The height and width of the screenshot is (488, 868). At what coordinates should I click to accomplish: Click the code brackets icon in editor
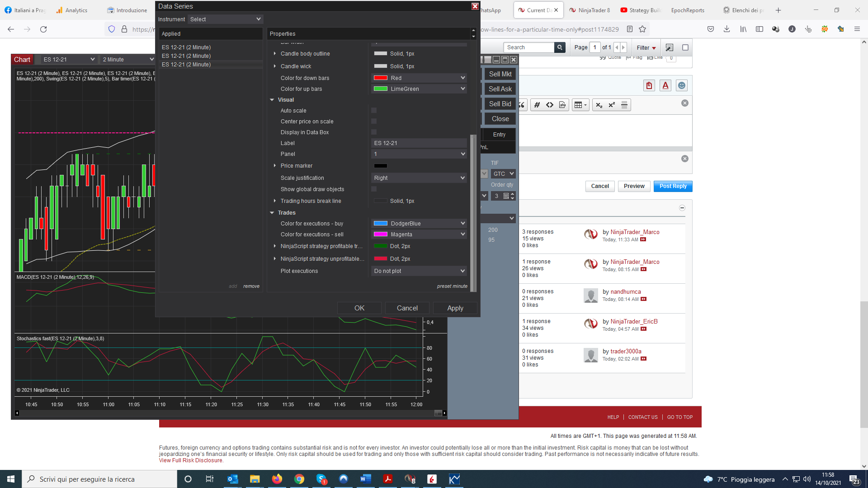[x=550, y=105]
